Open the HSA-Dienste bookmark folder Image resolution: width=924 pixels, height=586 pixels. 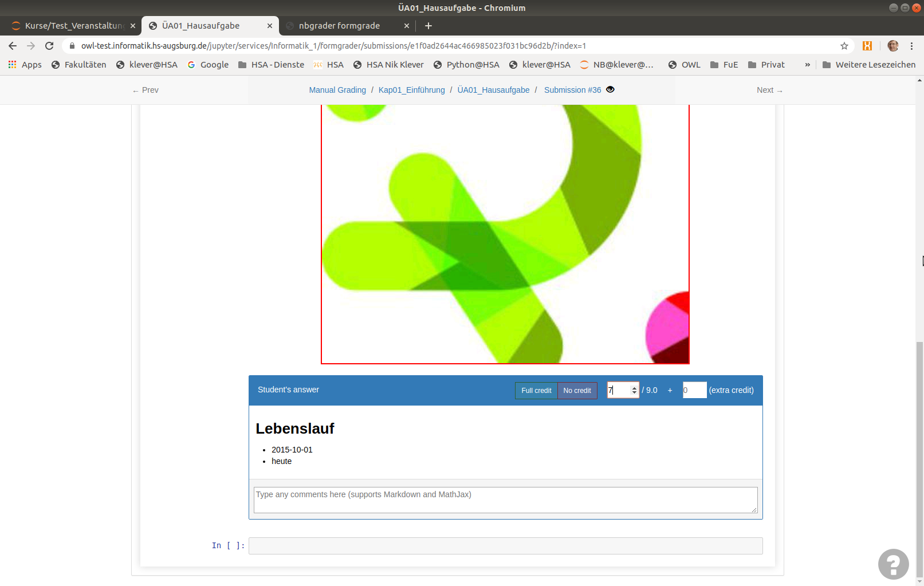(x=271, y=65)
